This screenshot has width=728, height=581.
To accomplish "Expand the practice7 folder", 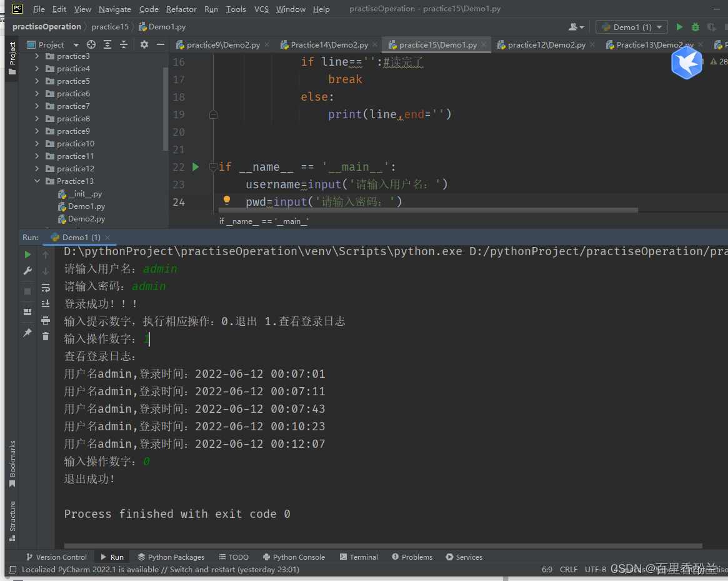I will (37, 106).
